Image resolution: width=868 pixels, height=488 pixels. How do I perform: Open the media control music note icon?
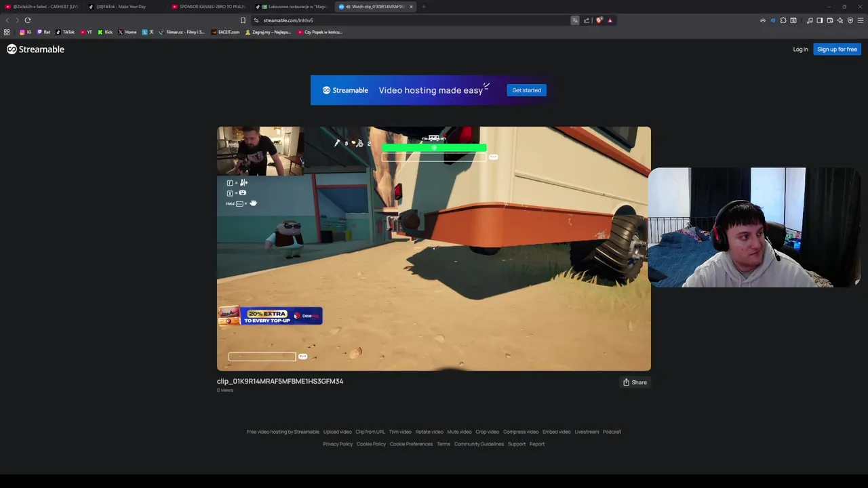tap(810, 20)
